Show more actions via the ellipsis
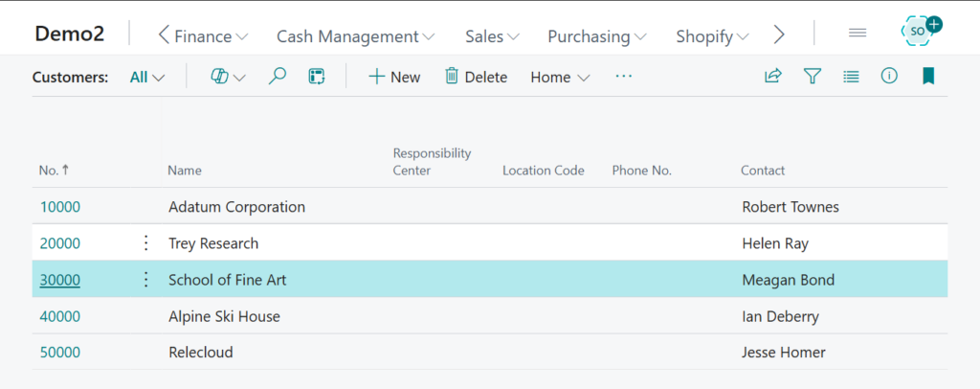Screen dimensions: 980x389 [x=624, y=77]
